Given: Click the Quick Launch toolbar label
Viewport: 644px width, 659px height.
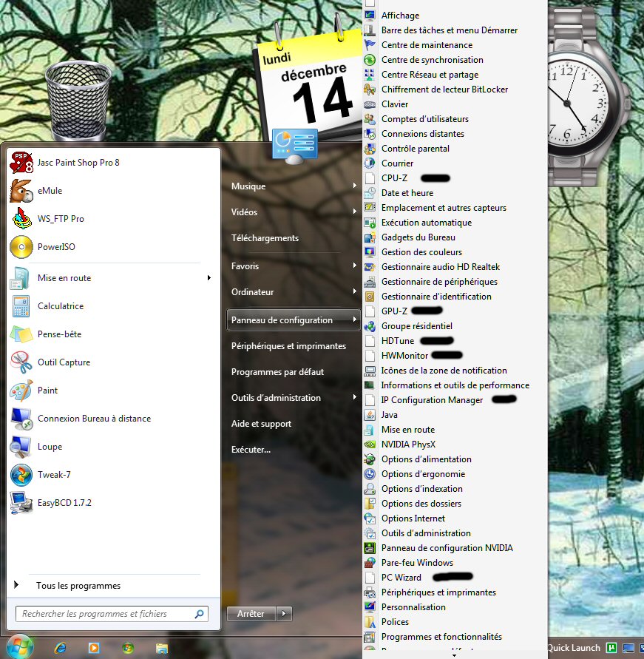Looking at the screenshot, I should [x=574, y=648].
